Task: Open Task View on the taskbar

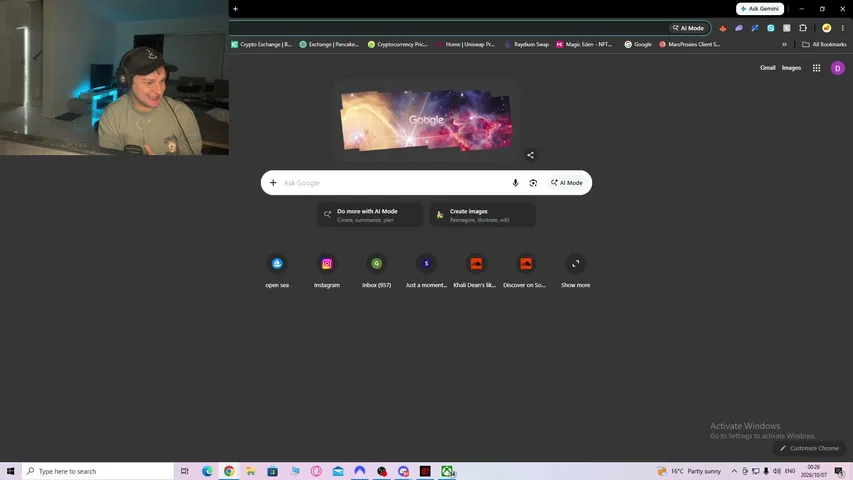Action: point(184,471)
